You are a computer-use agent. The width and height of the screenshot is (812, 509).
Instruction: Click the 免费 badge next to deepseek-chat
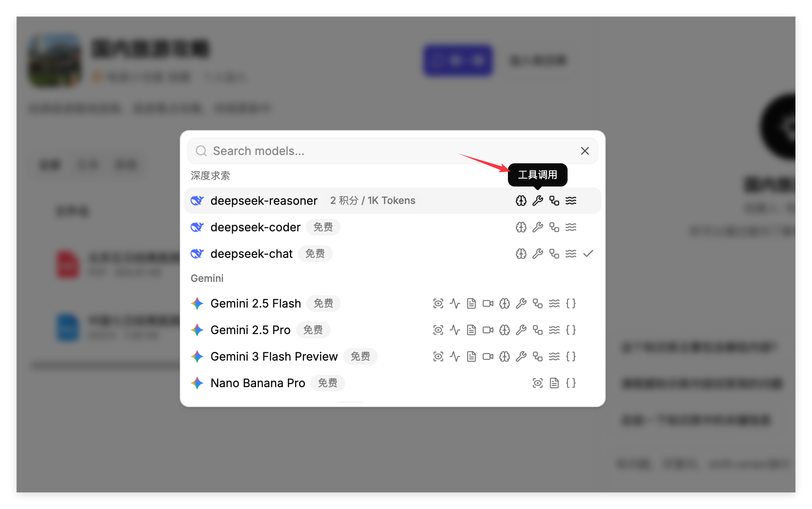pyautogui.click(x=315, y=254)
